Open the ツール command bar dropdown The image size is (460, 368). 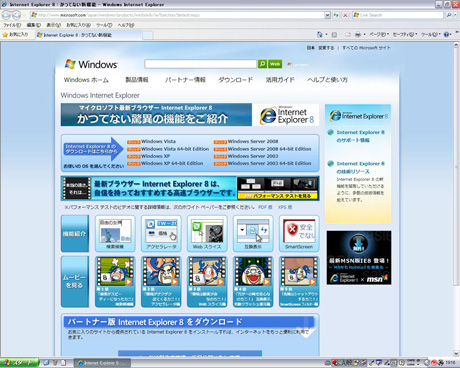(431, 34)
